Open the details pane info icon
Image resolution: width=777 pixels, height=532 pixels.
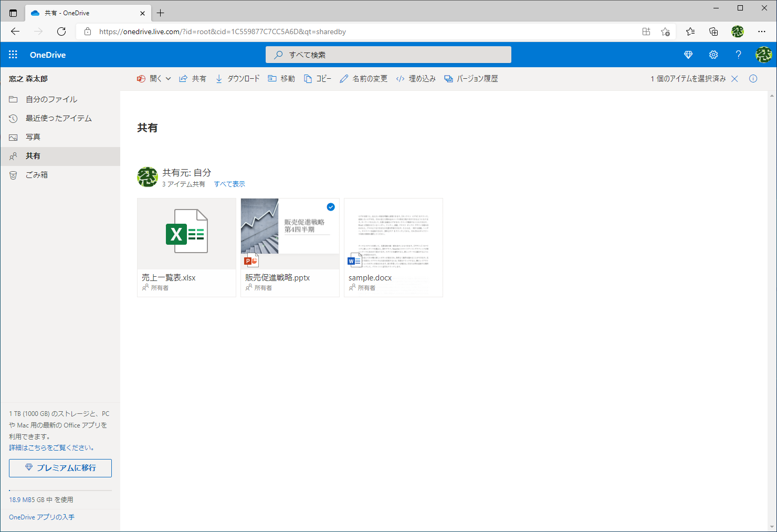(x=753, y=78)
